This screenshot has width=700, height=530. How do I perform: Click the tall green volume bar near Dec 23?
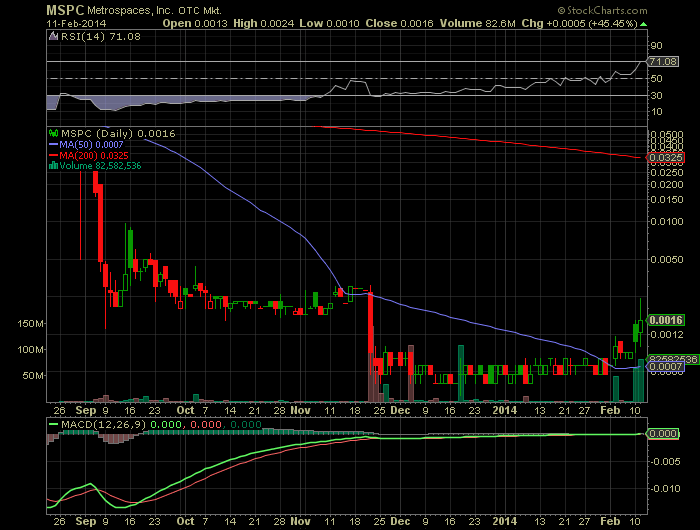pyautogui.click(x=461, y=373)
